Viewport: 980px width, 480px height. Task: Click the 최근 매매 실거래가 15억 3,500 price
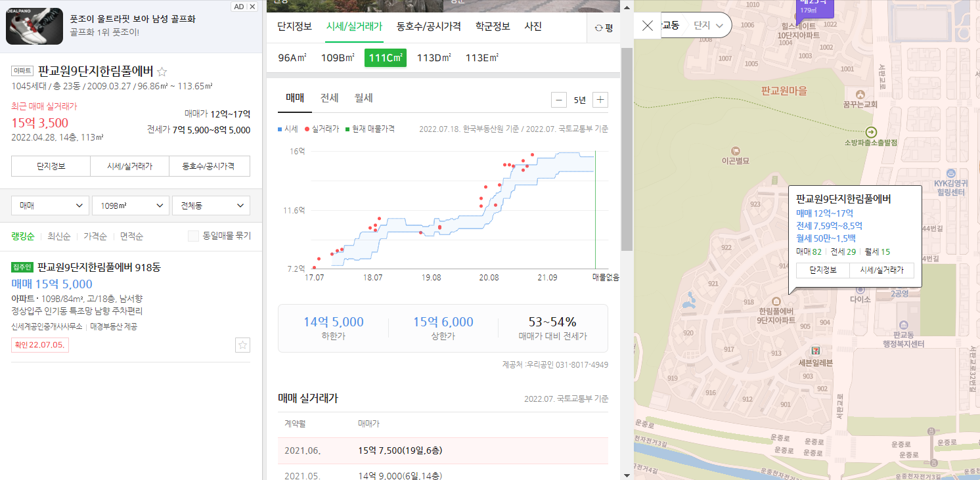(40, 123)
